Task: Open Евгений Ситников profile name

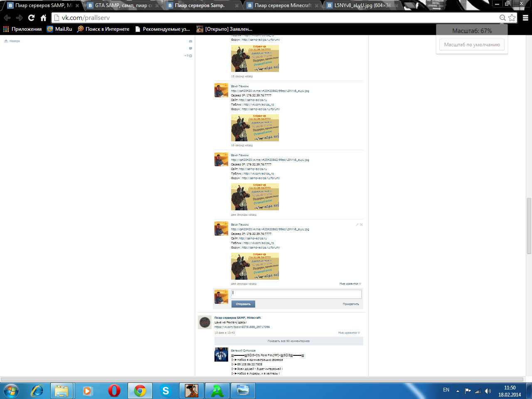Action: (x=243, y=350)
